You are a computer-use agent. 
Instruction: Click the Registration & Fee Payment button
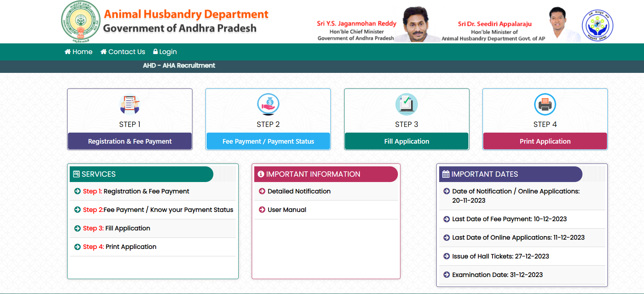[x=130, y=141]
